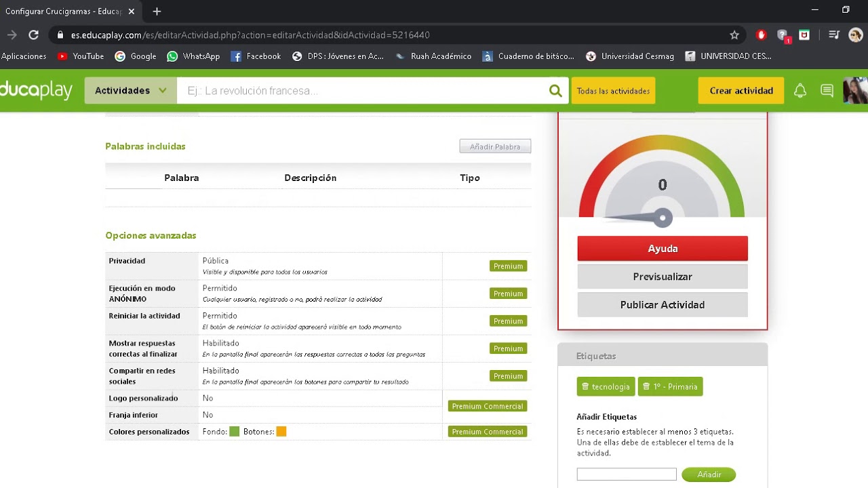Click the red Ayuda button

663,249
